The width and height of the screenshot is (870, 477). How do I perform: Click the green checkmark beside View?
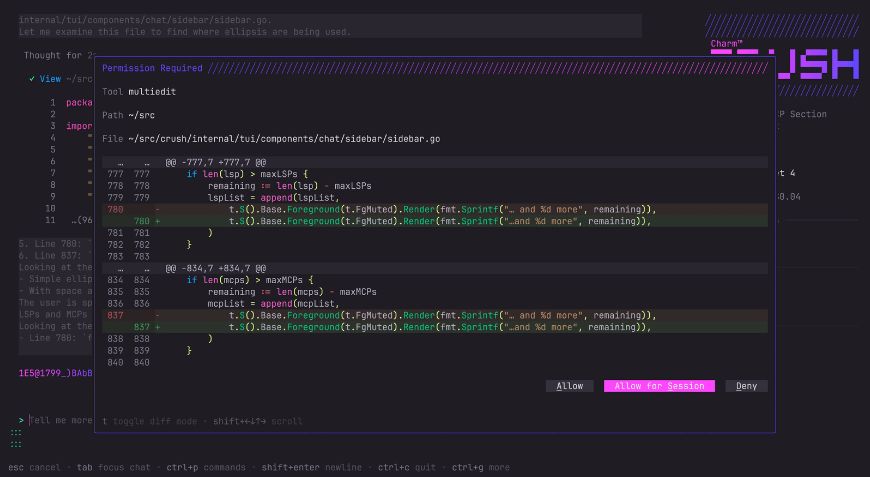click(32, 79)
